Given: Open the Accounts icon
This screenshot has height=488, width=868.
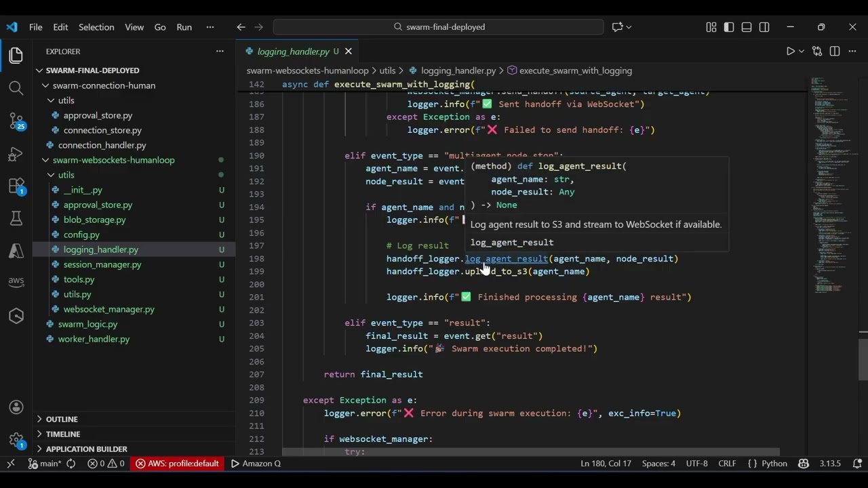Looking at the screenshot, I should (16, 407).
